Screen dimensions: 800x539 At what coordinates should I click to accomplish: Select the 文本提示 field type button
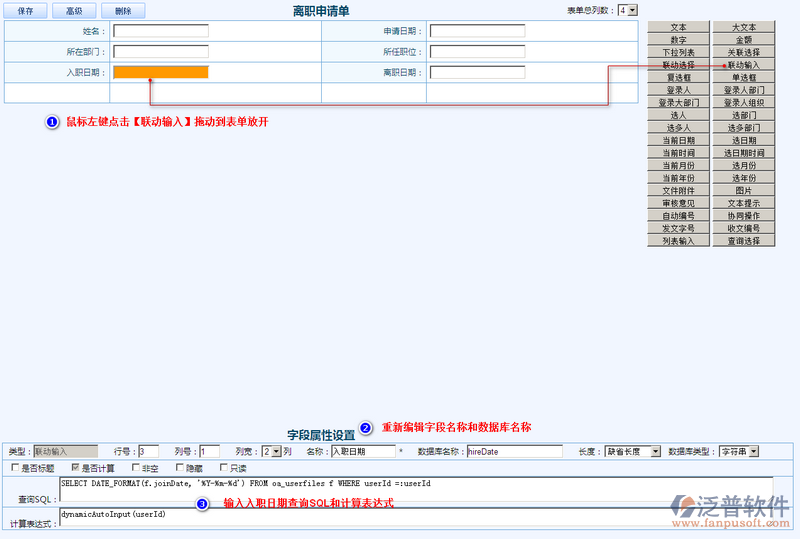744,203
